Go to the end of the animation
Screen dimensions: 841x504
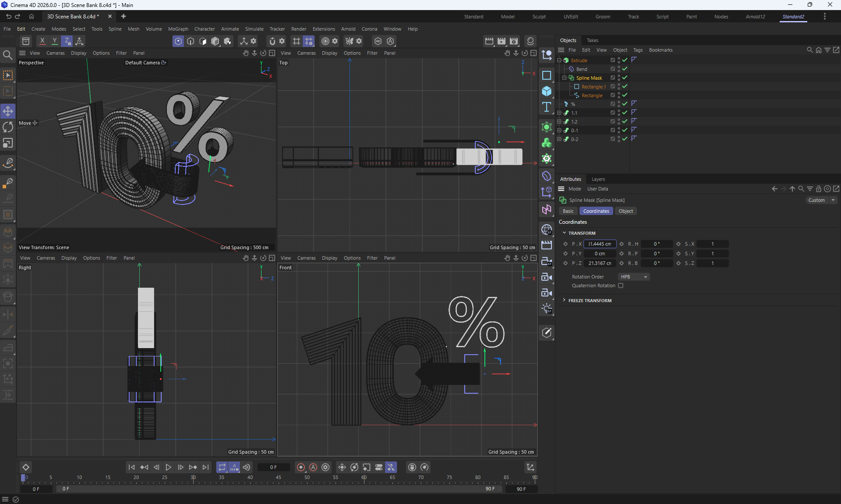(205, 467)
